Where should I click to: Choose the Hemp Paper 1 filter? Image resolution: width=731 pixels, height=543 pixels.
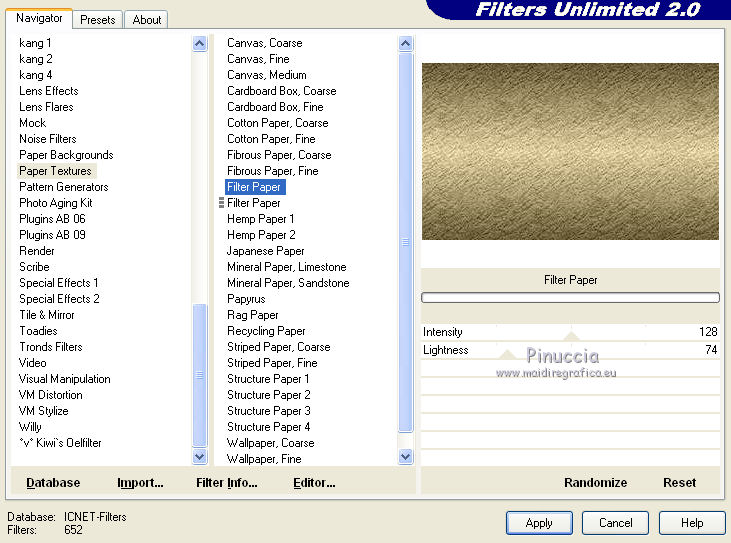[x=261, y=219]
